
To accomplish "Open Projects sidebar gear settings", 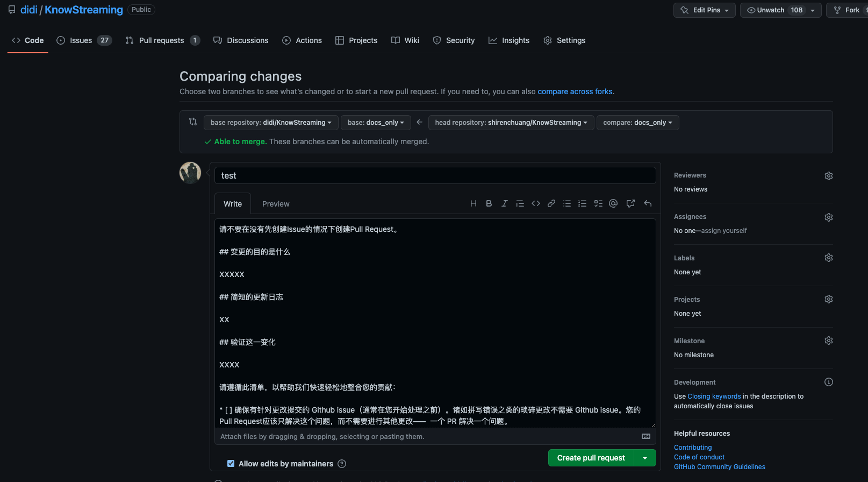I will point(829,299).
